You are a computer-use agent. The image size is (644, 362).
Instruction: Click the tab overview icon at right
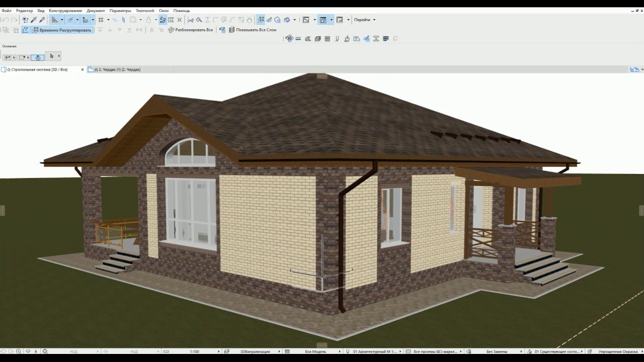pos(635,69)
